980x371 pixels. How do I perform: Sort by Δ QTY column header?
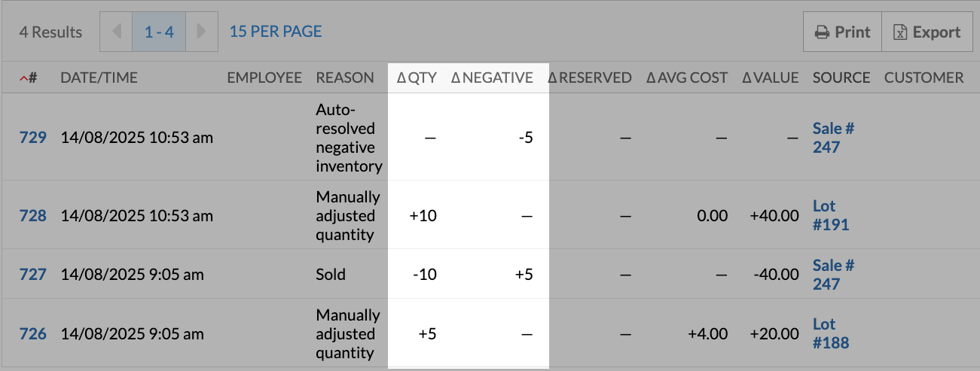(417, 78)
